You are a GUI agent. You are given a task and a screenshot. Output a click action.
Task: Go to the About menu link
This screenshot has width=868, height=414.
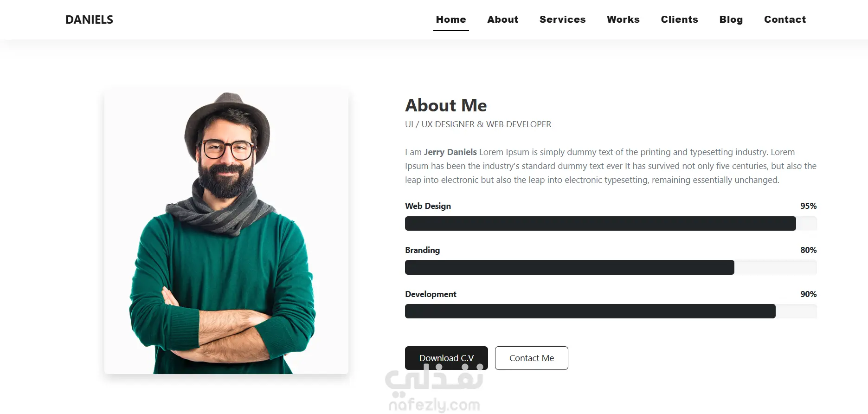coord(503,19)
